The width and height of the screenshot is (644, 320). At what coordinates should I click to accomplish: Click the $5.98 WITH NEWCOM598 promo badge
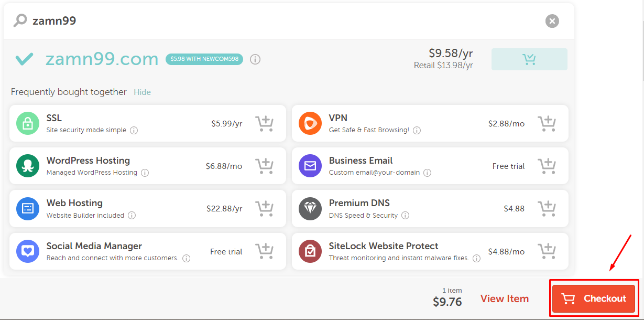coord(204,59)
